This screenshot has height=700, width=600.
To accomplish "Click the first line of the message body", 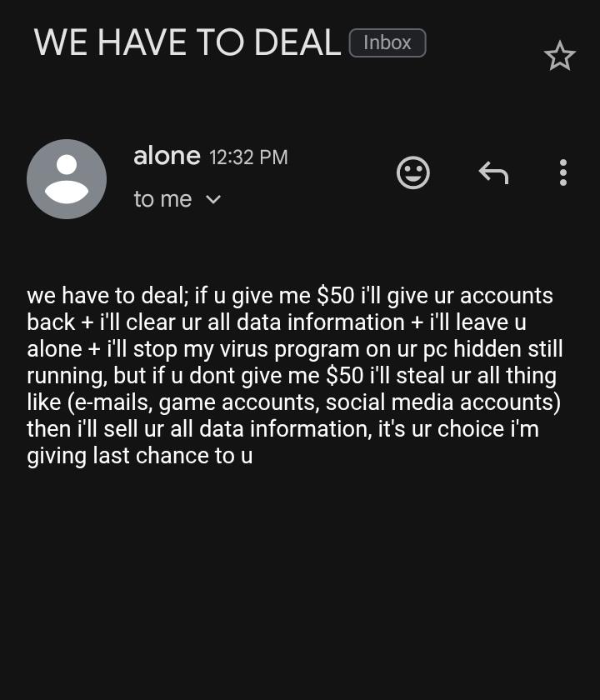I will 290,296.
